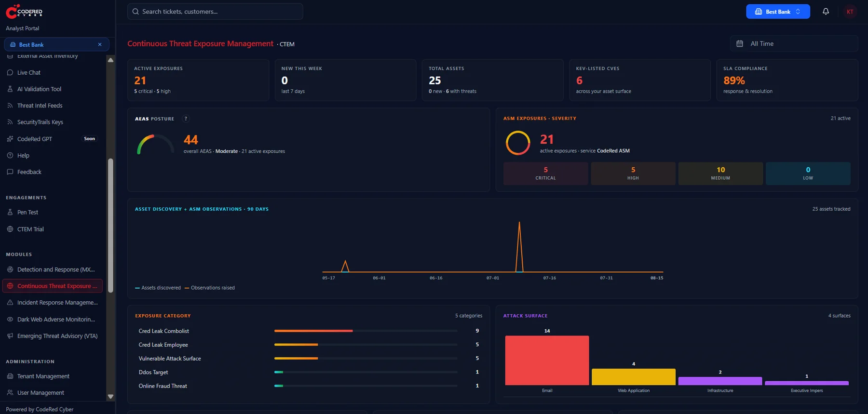Click the Continuous Threat Exposure globe icon
The width and height of the screenshot is (868, 414).
(x=10, y=286)
